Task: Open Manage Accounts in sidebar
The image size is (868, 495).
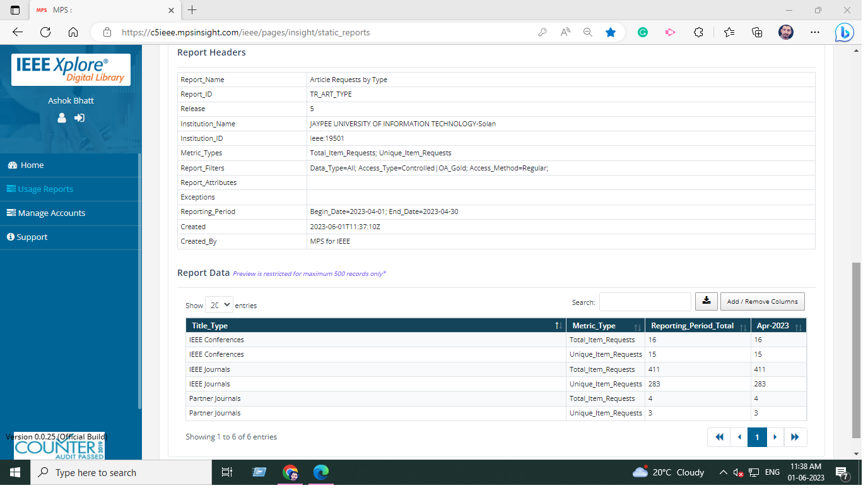Action: [x=51, y=213]
